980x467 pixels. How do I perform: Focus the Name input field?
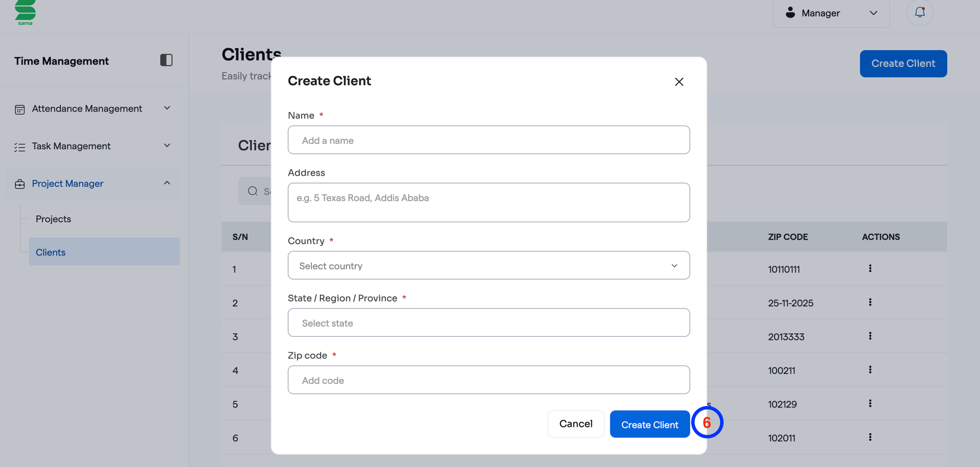pyautogui.click(x=488, y=140)
